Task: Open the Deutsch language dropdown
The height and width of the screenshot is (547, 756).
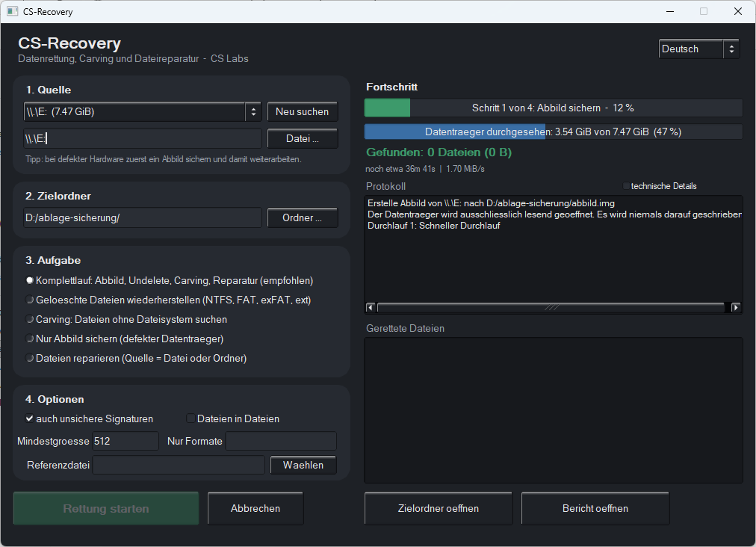Action: (699, 49)
